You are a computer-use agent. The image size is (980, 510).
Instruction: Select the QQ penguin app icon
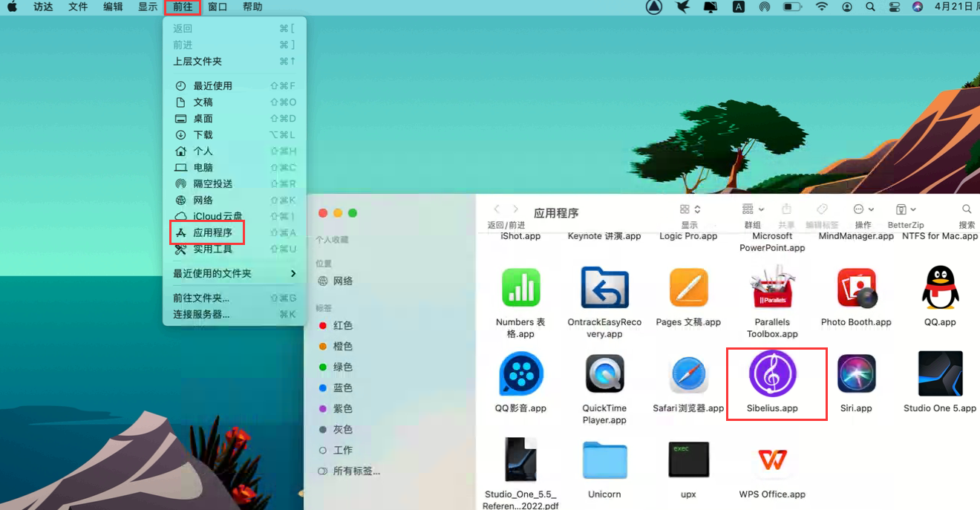pyautogui.click(x=940, y=288)
